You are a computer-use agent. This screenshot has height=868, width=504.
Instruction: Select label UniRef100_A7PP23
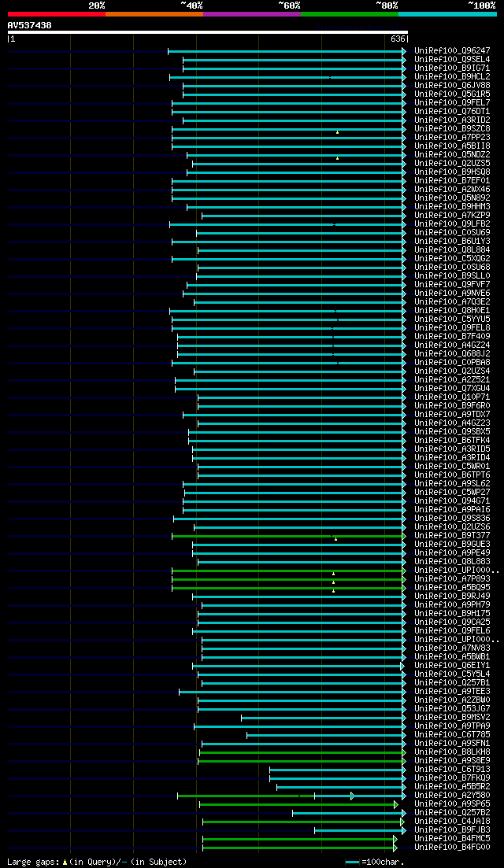click(x=452, y=137)
